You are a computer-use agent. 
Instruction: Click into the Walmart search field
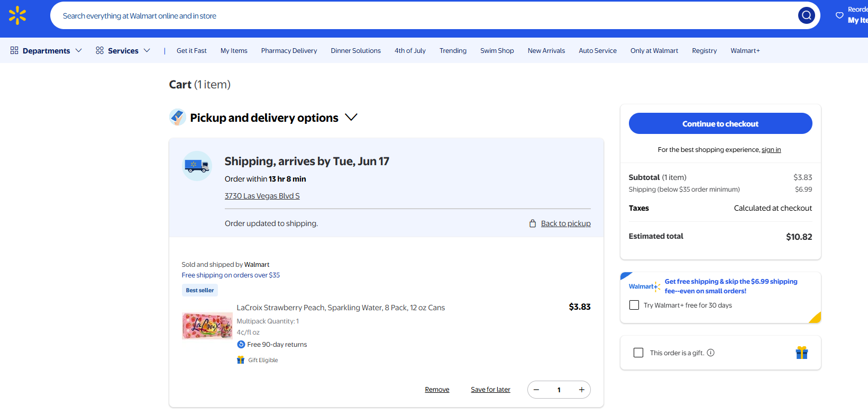click(x=423, y=16)
